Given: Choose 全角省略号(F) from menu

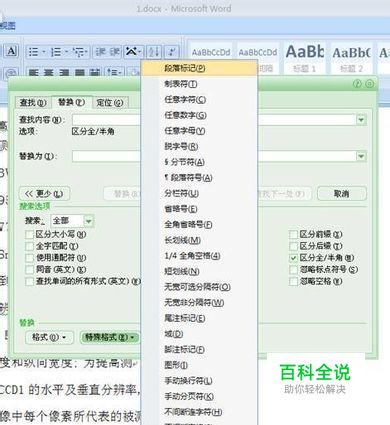Looking at the screenshot, I should [199, 225].
